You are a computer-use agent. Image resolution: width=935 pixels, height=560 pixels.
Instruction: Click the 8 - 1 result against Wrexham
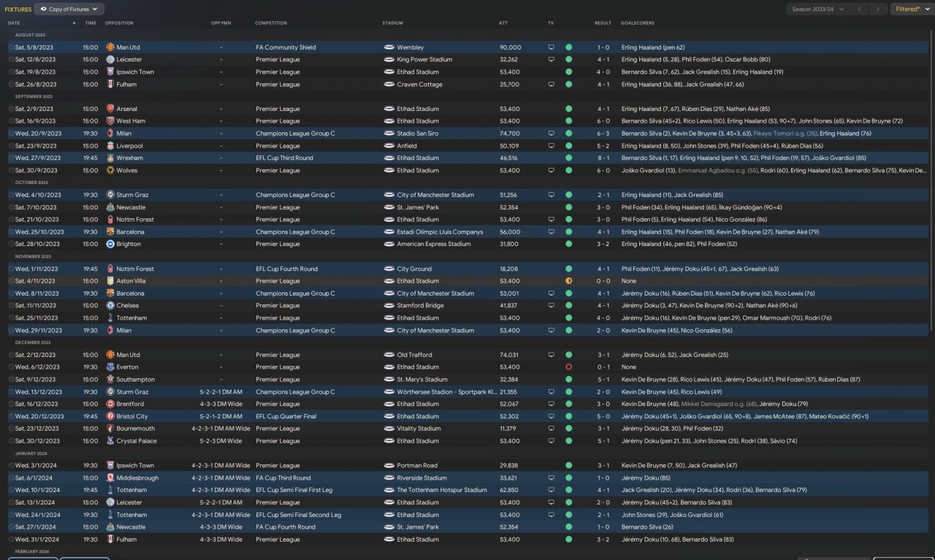point(603,158)
